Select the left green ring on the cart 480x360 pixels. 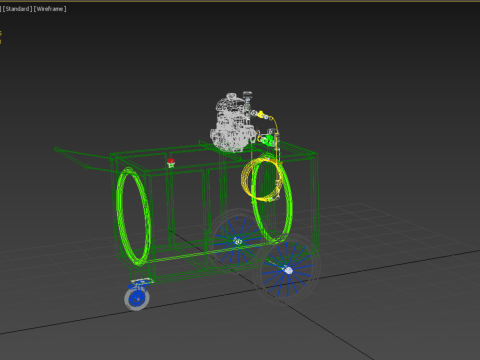click(133, 216)
